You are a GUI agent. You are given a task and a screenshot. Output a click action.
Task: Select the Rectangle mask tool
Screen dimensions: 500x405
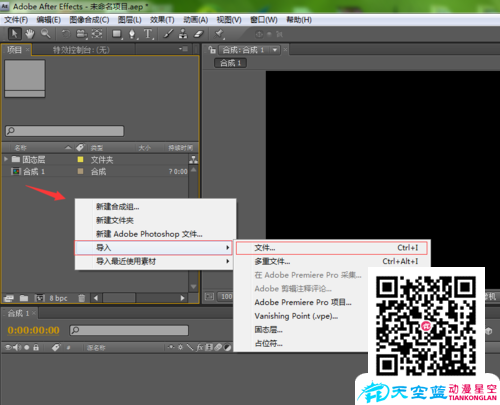tap(117, 34)
